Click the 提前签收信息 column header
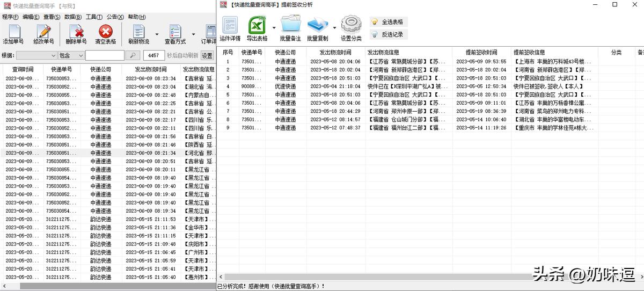Viewport: 644px width, 291px height. point(554,52)
